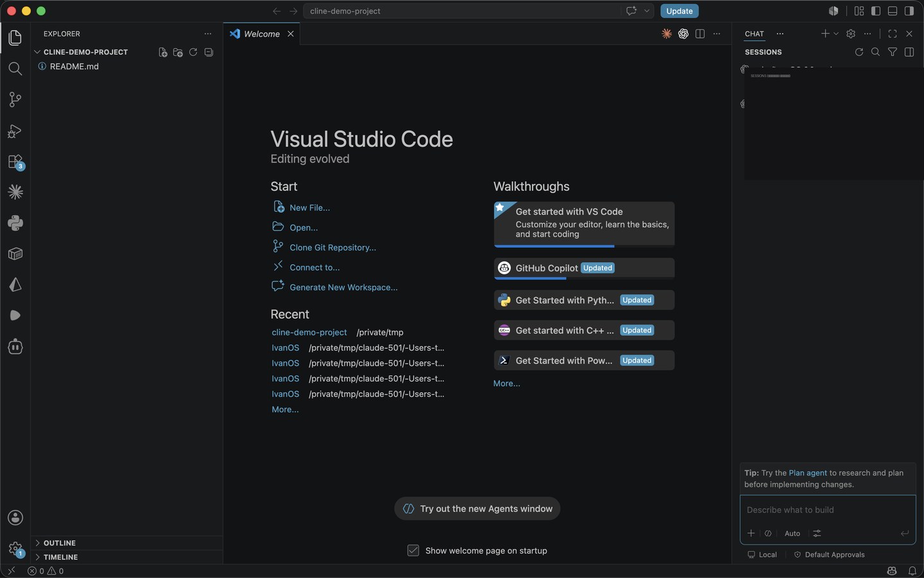This screenshot has height=578, width=924.
Task: Filter the chat sessions
Action: point(893,52)
